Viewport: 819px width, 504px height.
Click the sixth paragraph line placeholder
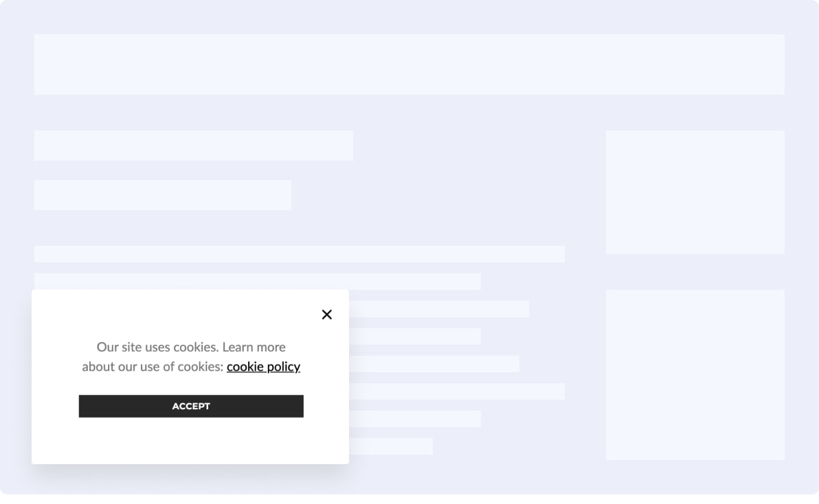457,391
